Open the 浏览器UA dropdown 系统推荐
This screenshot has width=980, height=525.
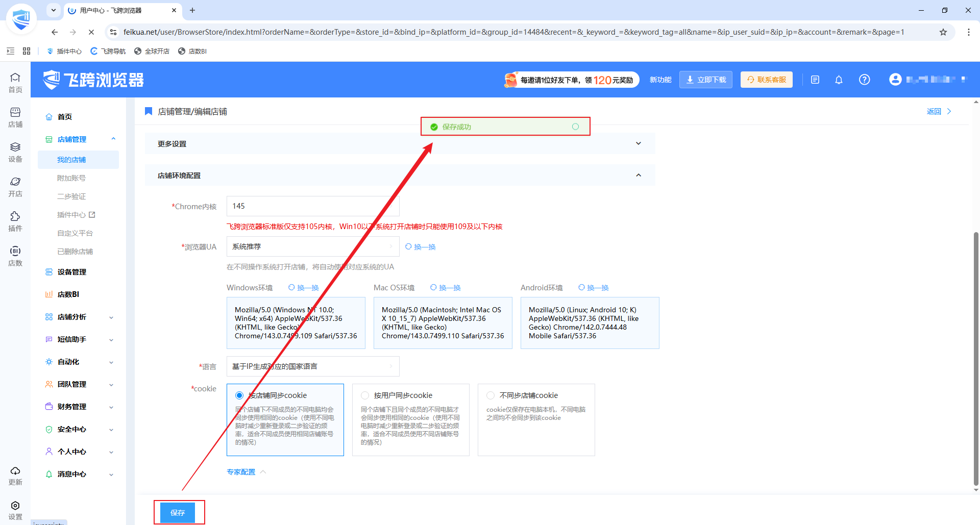313,246
